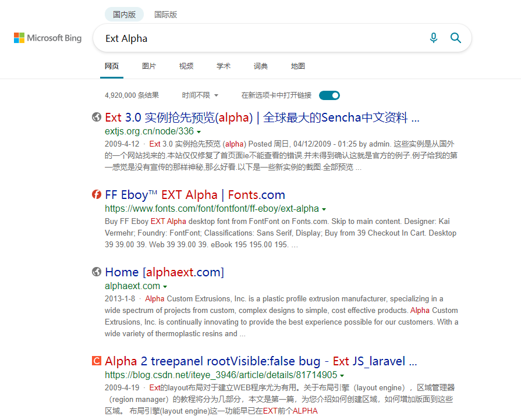Expand arrow next to extjs.org.cn/node/336 URL
Image resolution: width=521 pixels, height=420 pixels.
[199, 132]
